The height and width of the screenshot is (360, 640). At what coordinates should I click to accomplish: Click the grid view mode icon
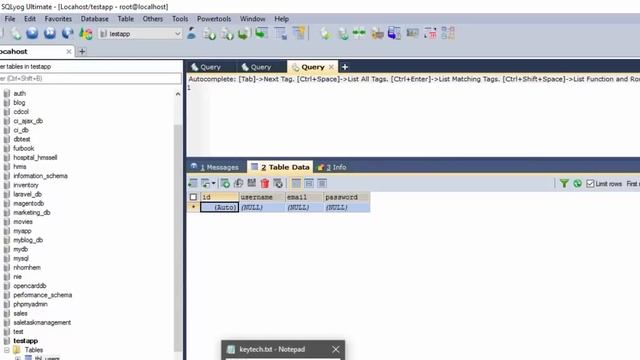tap(296, 183)
